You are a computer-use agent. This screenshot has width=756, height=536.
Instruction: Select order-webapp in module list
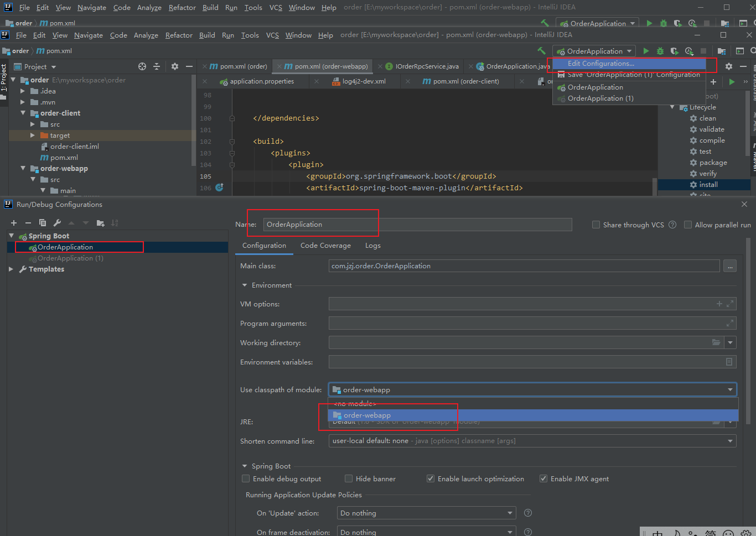click(x=533, y=415)
